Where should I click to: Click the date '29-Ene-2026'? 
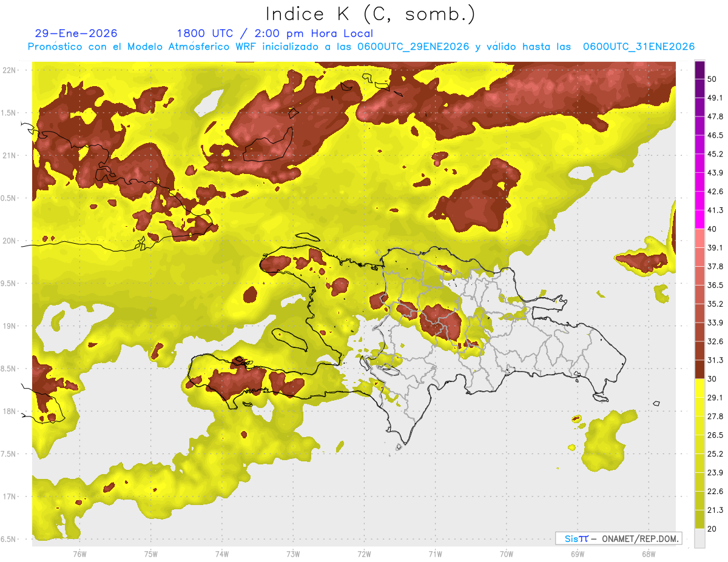76,33
